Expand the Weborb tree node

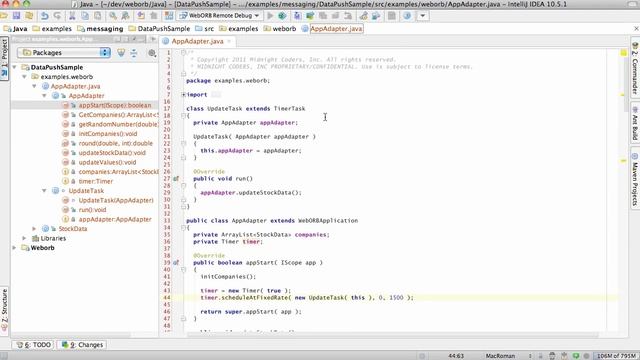(15, 248)
